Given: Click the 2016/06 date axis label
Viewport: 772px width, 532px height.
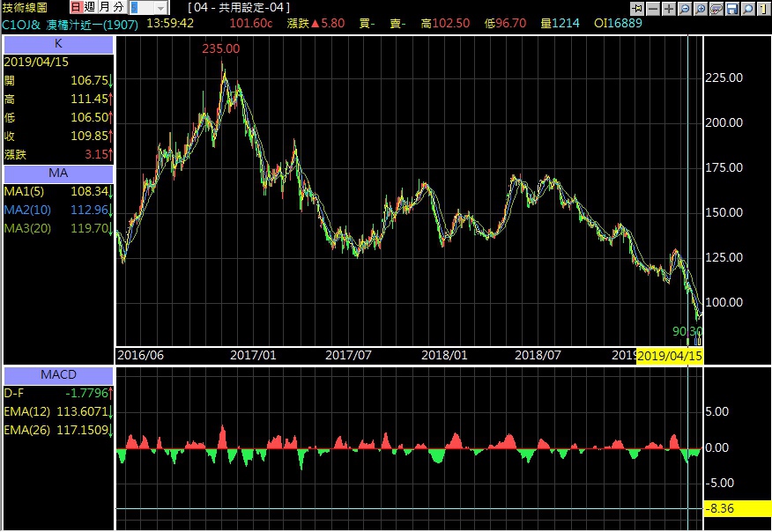Looking at the screenshot, I should [140, 355].
